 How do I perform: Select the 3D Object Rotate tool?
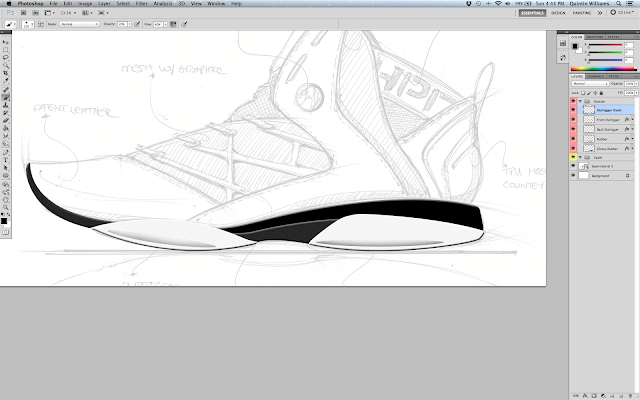(x=6, y=184)
